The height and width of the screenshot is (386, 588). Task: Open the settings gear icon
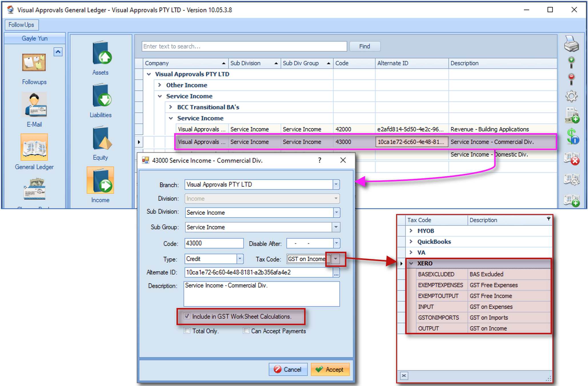tap(571, 96)
